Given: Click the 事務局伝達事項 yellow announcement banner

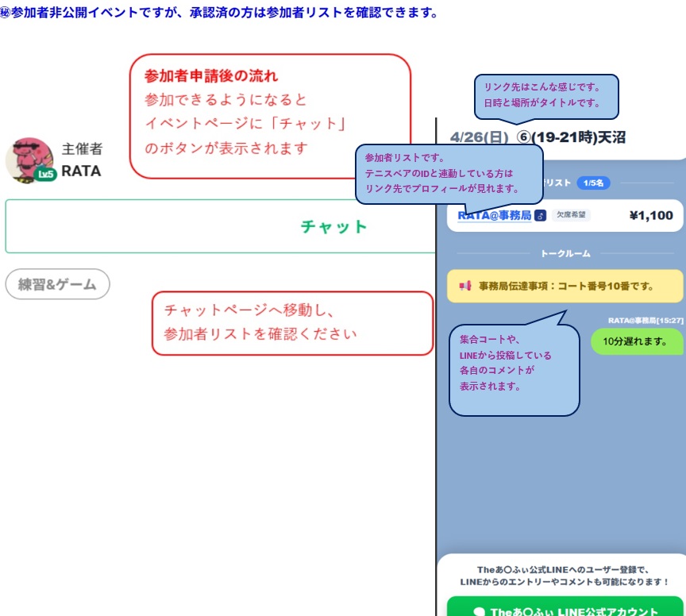Looking at the screenshot, I should click(x=565, y=286).
